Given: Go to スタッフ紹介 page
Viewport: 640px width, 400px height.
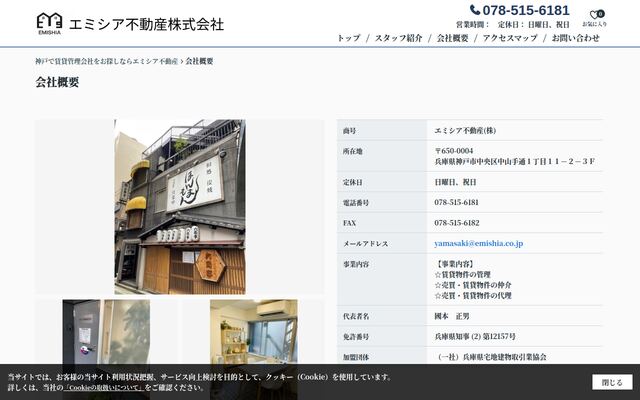Looking at the screenshot, I should pos(398,38).
